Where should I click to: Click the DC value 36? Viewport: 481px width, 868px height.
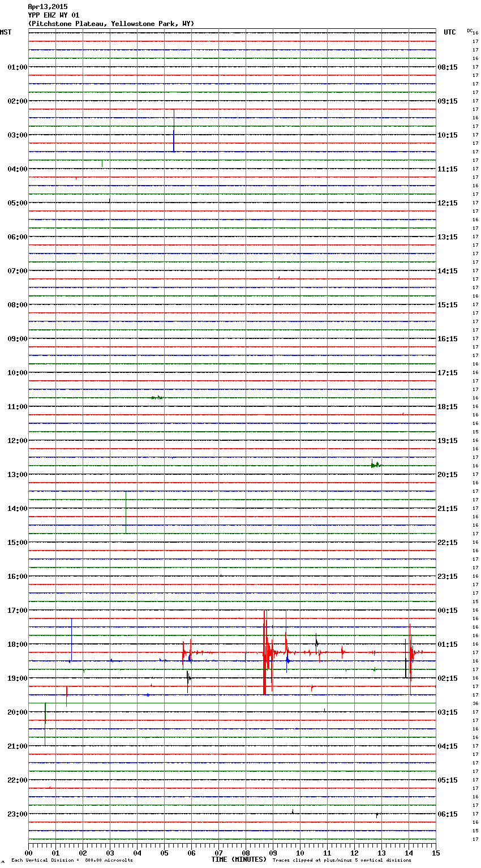[475, 703]
